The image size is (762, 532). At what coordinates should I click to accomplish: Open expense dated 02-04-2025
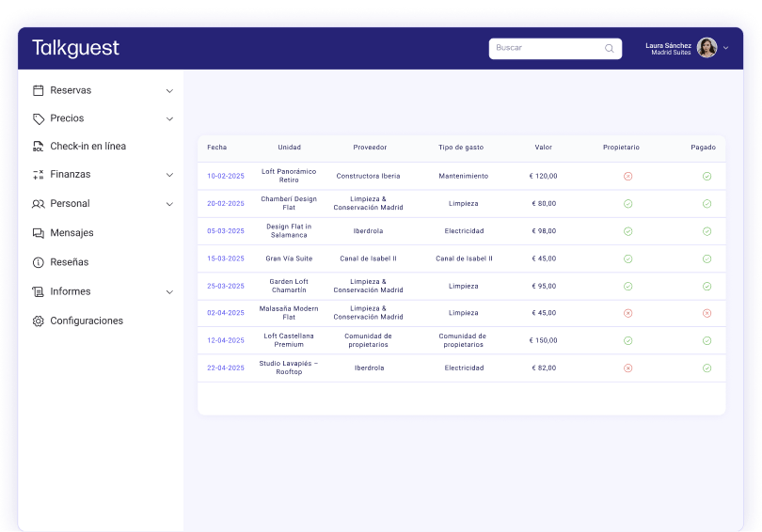[x=226, y=313]
